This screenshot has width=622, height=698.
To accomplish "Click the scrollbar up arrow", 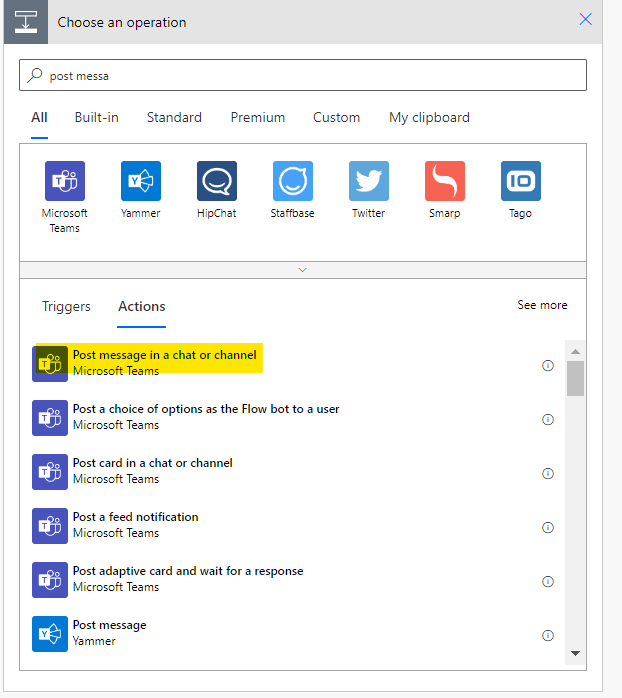I will tap(575, 352).
